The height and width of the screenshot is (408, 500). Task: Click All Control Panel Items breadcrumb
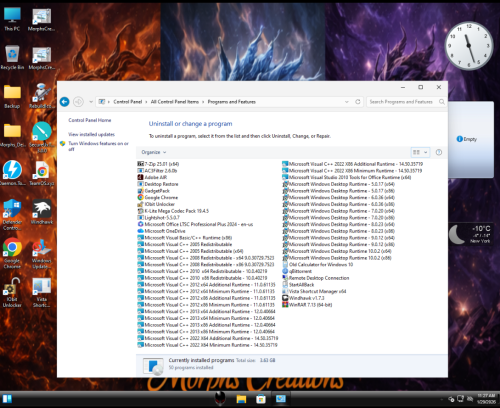(175, 102)
